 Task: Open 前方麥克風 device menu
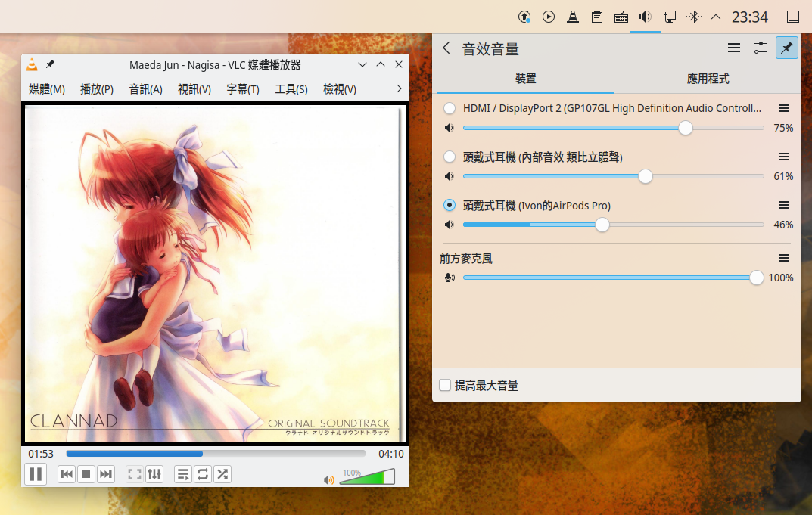tap(784, 258)
